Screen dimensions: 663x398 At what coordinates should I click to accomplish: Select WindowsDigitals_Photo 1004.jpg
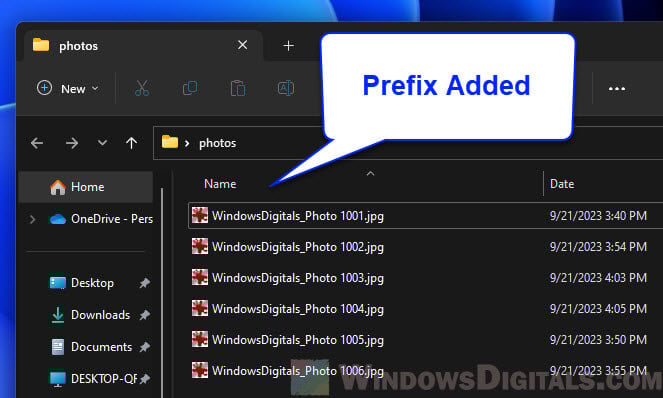point(298,309)
